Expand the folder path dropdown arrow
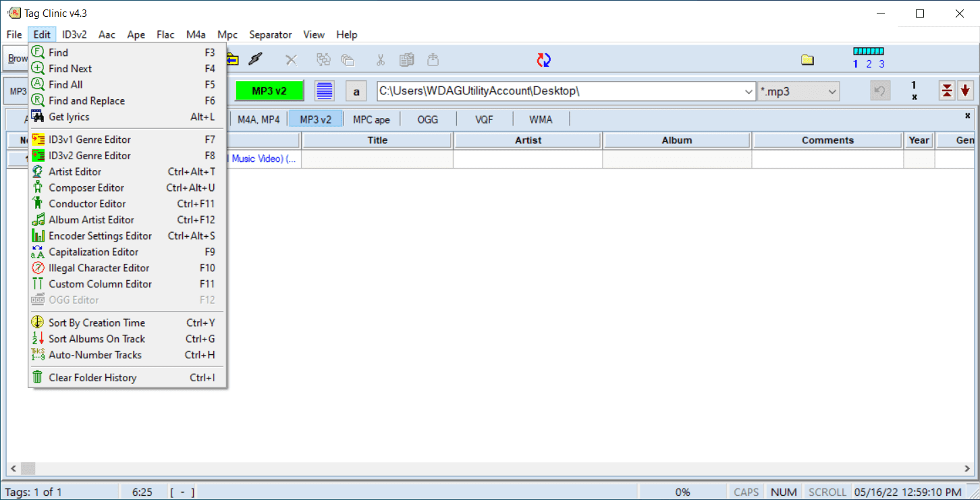 pyautogui.click(x=748, y=92)
